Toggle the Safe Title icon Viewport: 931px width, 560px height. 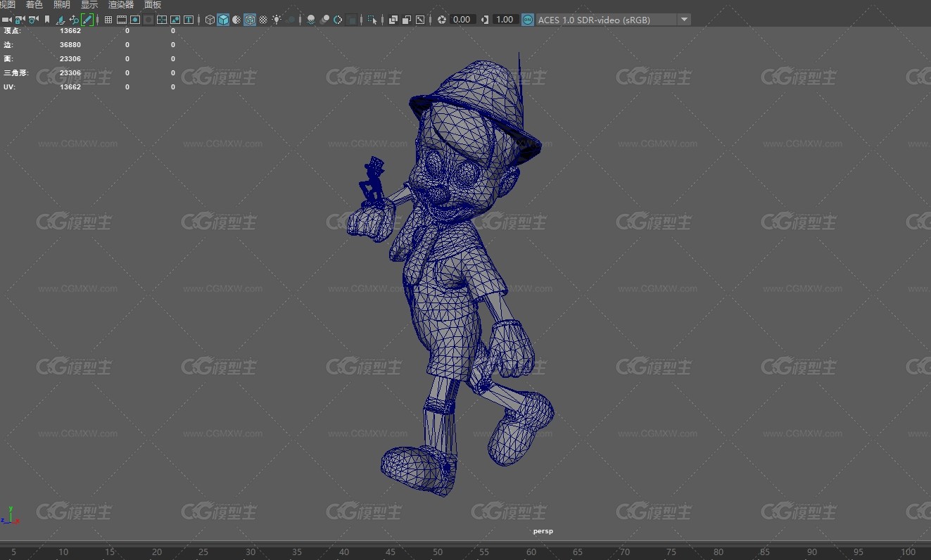click(x=189, y=20)
